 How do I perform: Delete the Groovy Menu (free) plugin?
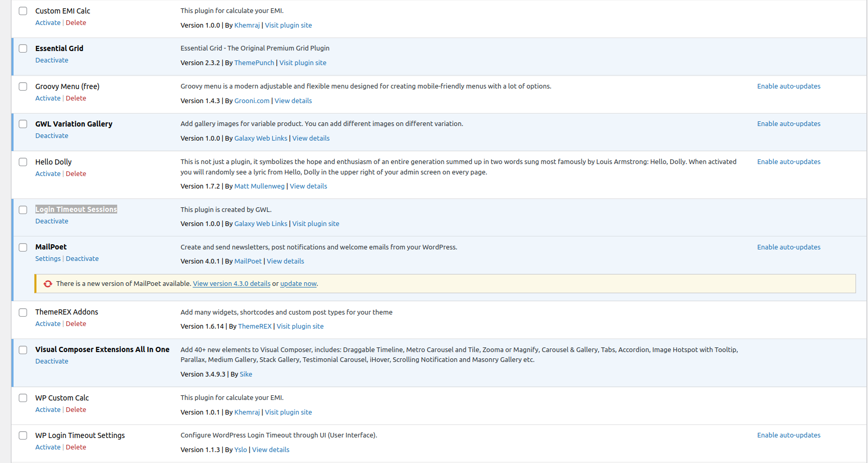[76, 98]
